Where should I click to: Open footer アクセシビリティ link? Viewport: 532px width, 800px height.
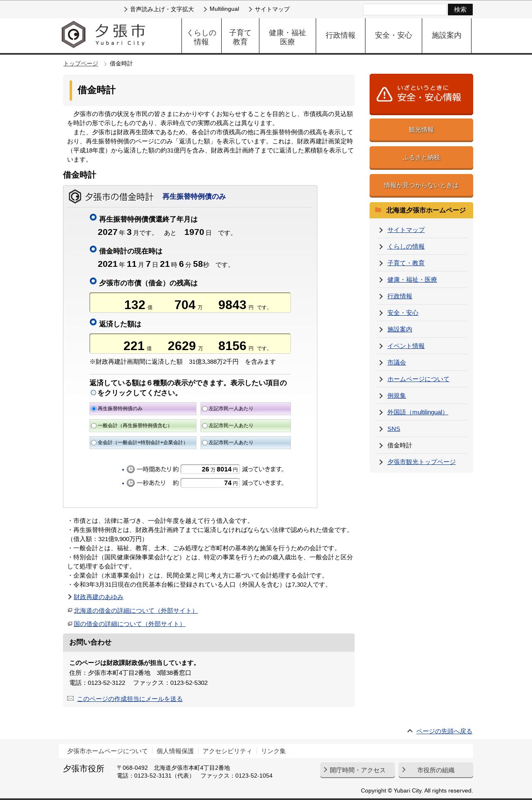[x=227, y=751]
